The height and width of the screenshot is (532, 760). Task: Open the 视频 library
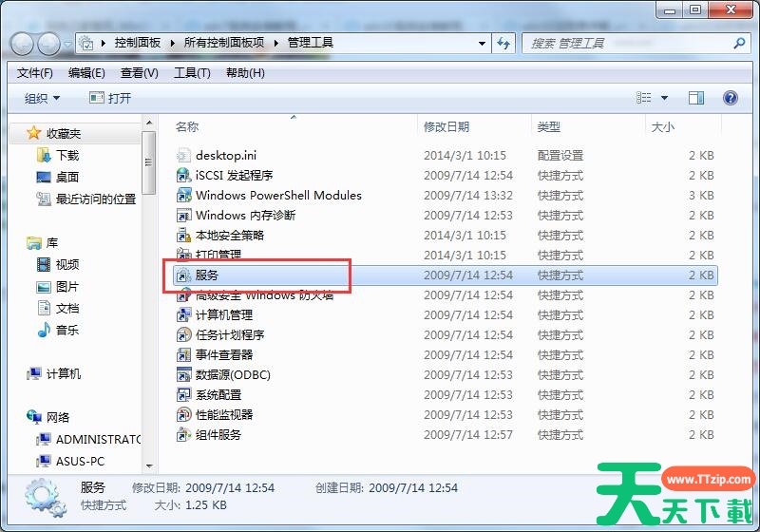[58, 264]
